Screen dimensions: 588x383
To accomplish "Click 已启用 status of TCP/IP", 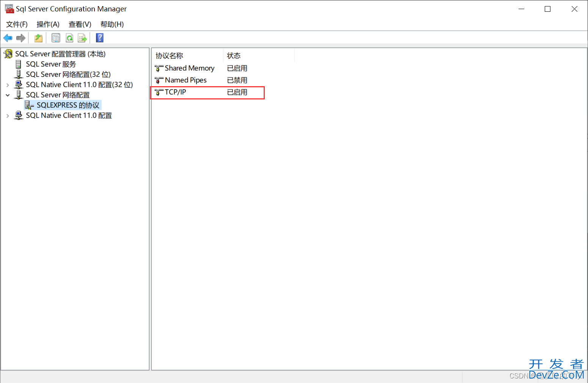I will [x=237, y=92].
